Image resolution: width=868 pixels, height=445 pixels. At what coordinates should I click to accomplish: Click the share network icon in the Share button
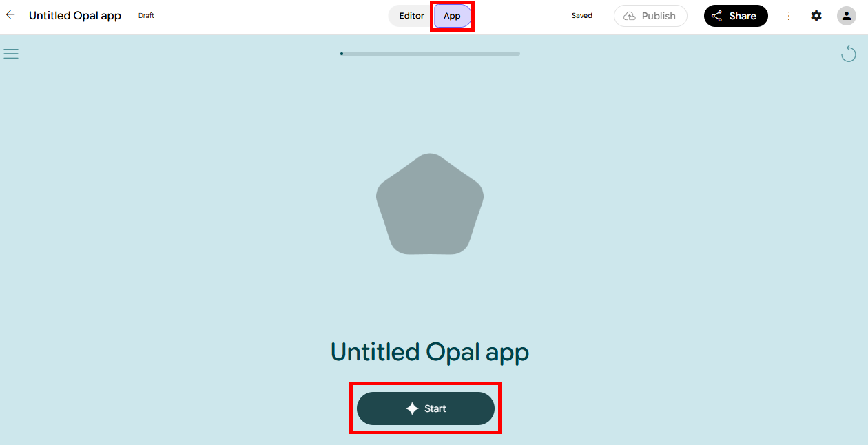click(x=716, y=16)
